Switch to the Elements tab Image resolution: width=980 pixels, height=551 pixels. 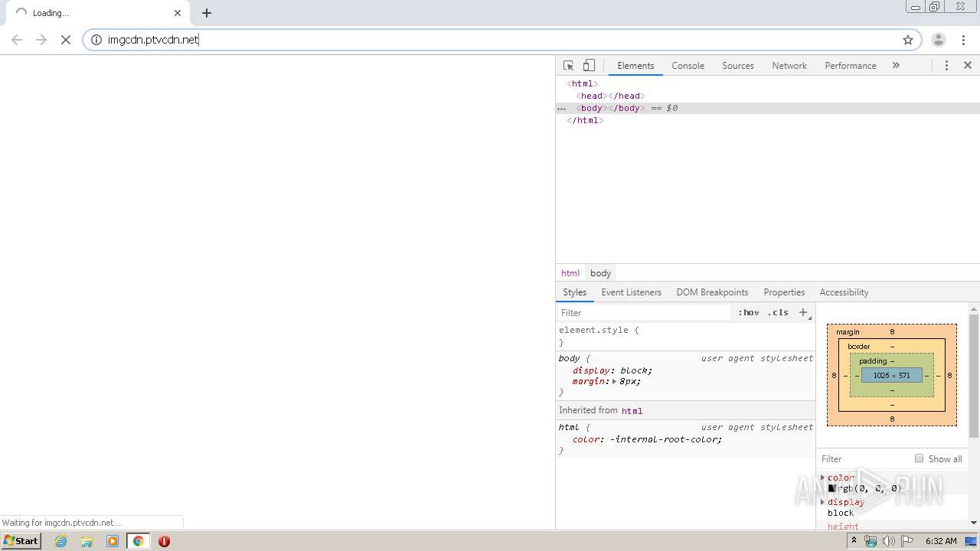coord(635,66)
